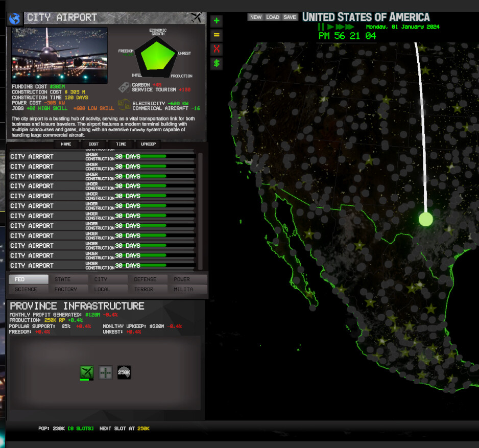Click the 250K population slot icon

(x=124, y=372)
